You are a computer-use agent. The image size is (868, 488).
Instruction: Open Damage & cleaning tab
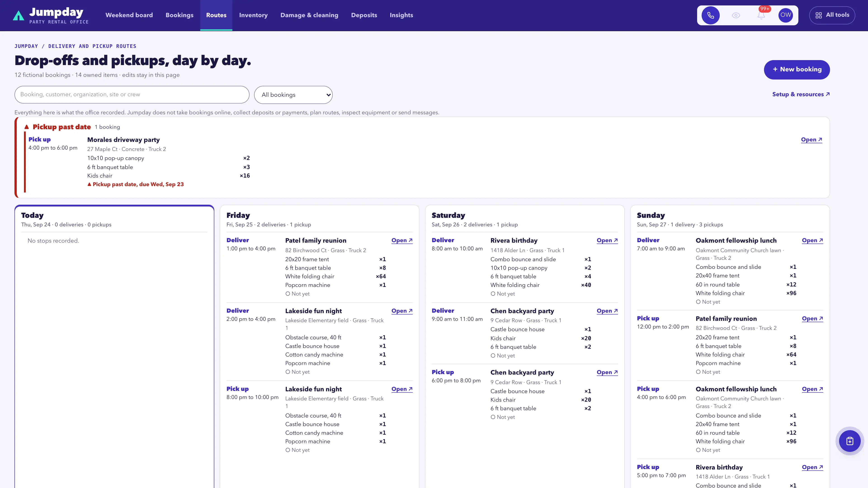click(x=309, y=15)
